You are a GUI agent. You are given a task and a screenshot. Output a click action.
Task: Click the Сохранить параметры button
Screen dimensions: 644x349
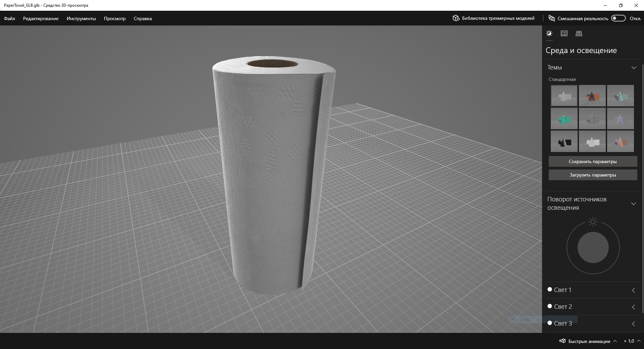[x=593, y=161]
